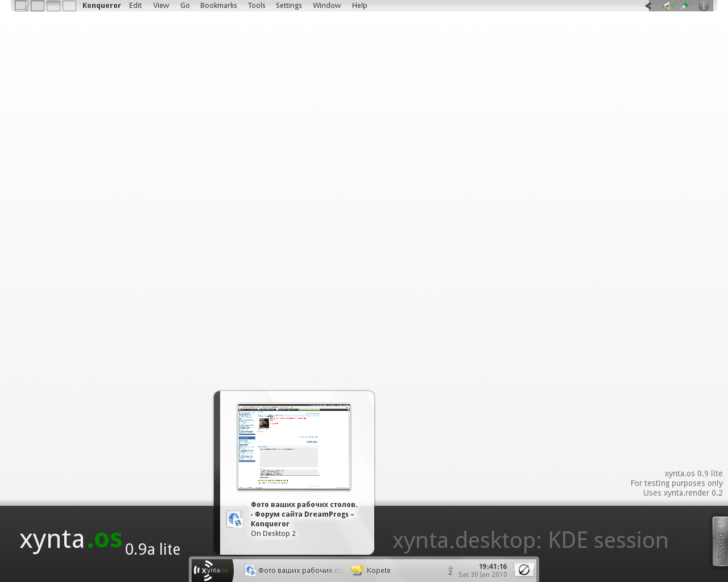728x582 pixels.
Task: Open the speaker volume control in tray
Action: click(668, 6)
